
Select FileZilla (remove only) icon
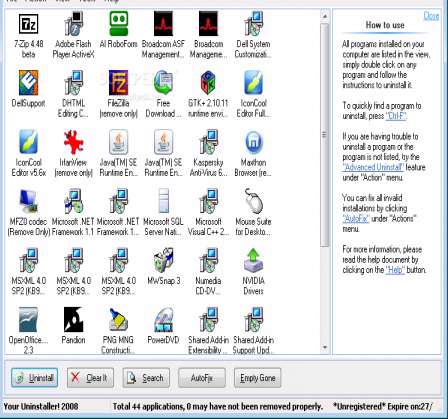pyautogui.click(x=118, y=83)
